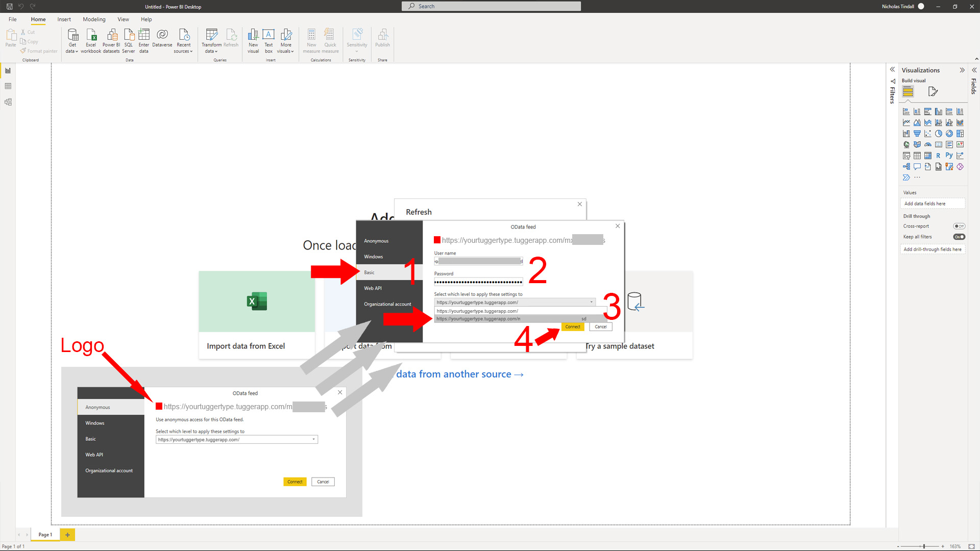Toggle Keep all filters switch

[x=959, y=237]
